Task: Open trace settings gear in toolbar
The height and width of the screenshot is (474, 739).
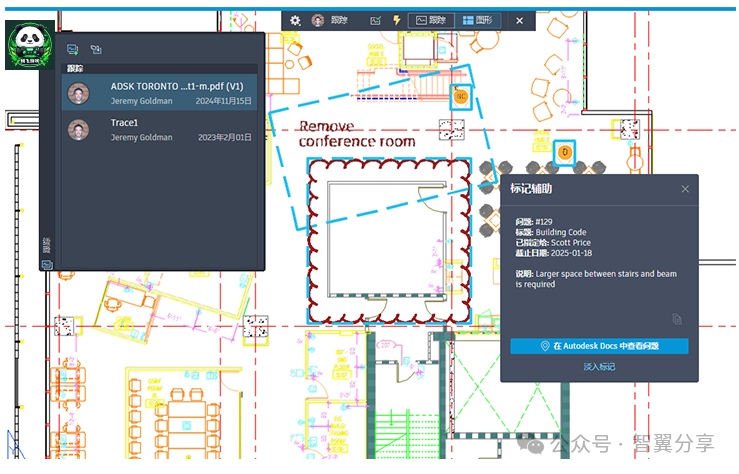Action: pos(295,20)
